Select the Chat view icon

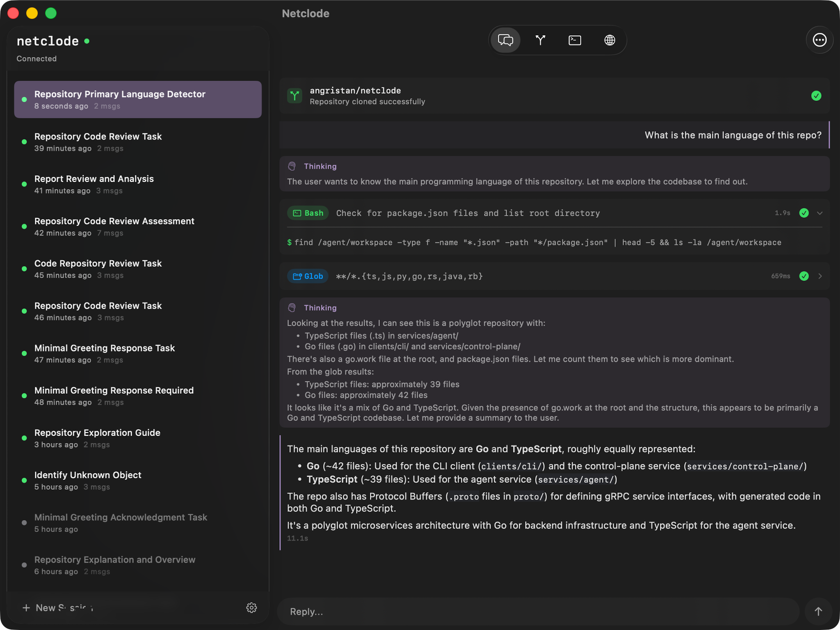click(506, 40)
